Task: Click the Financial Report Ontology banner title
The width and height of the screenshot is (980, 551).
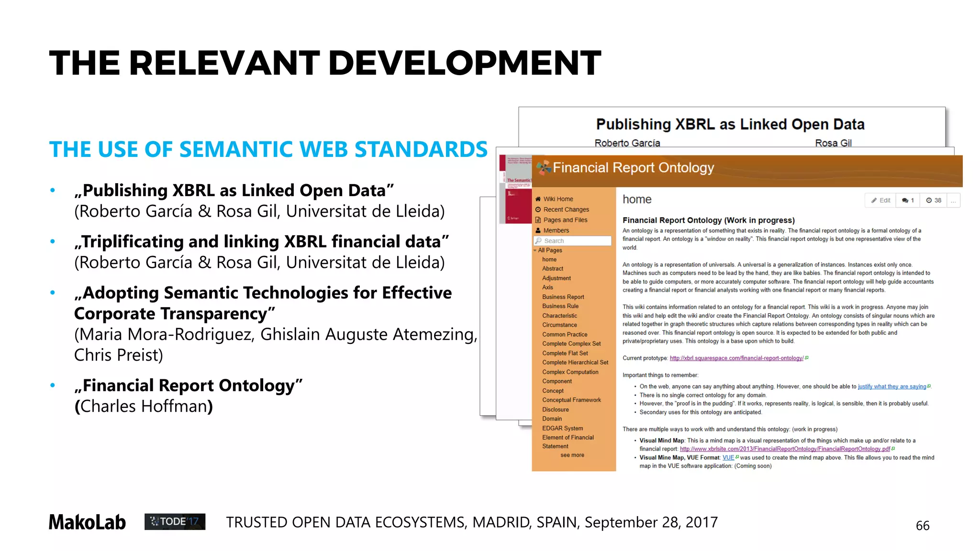Action: 633,167
